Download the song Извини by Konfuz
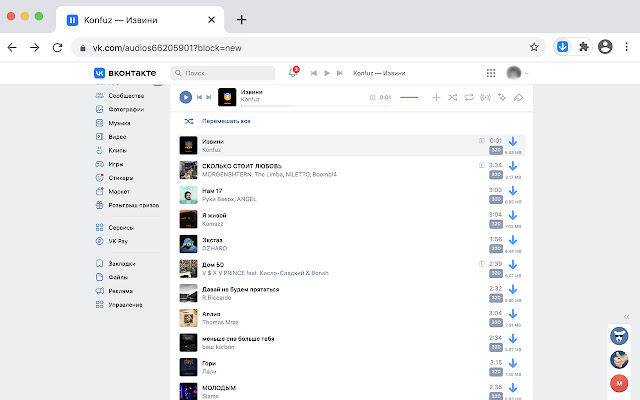Image resolution: width=640 pixels, height=400 pixels. coord(512,145)
